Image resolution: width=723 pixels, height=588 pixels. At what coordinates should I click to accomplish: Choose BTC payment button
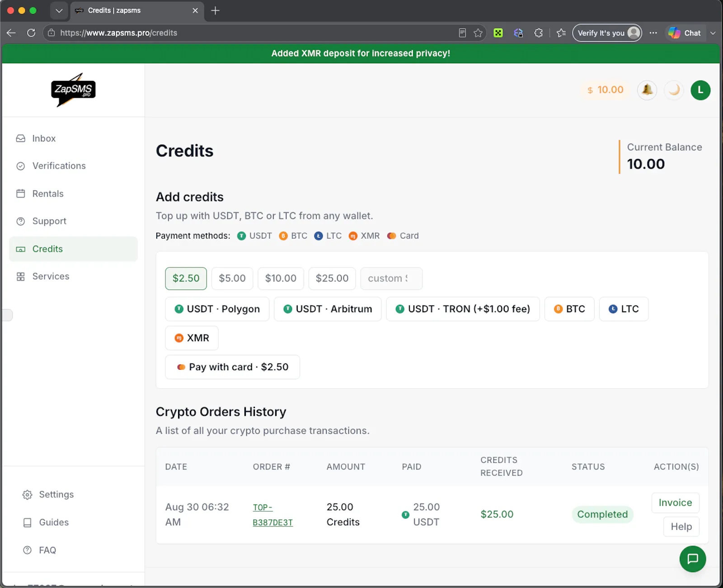pyautogui.click(x=569, y=309)
